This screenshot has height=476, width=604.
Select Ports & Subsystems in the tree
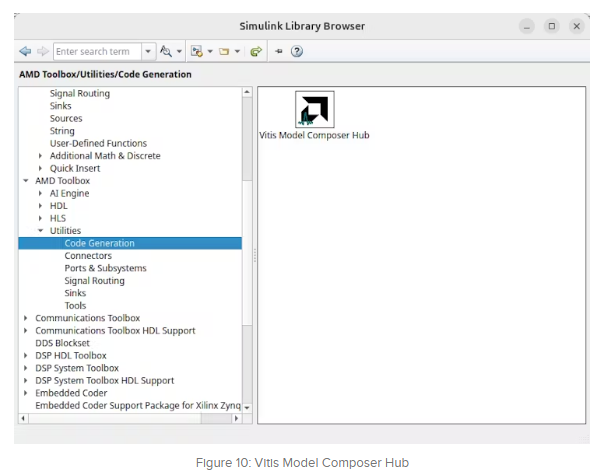pyautogui.click(x=105, y=268)
